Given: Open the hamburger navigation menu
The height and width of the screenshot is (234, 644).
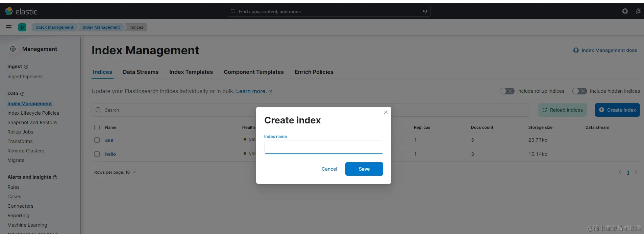Looking at the screenshot, I should [9, 27].
